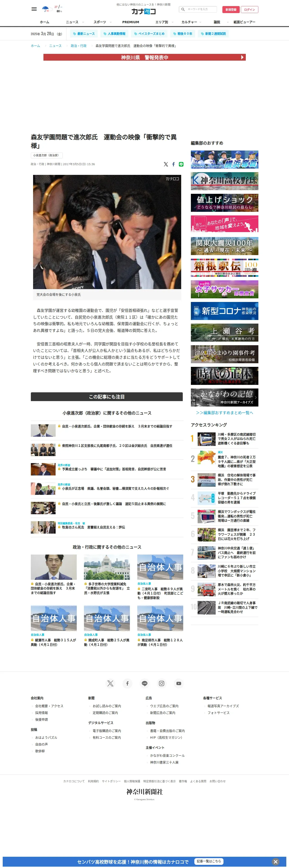Screen dimensions: 289x868
Task: Open footer Instagram social icon
Action: point(161,683)
